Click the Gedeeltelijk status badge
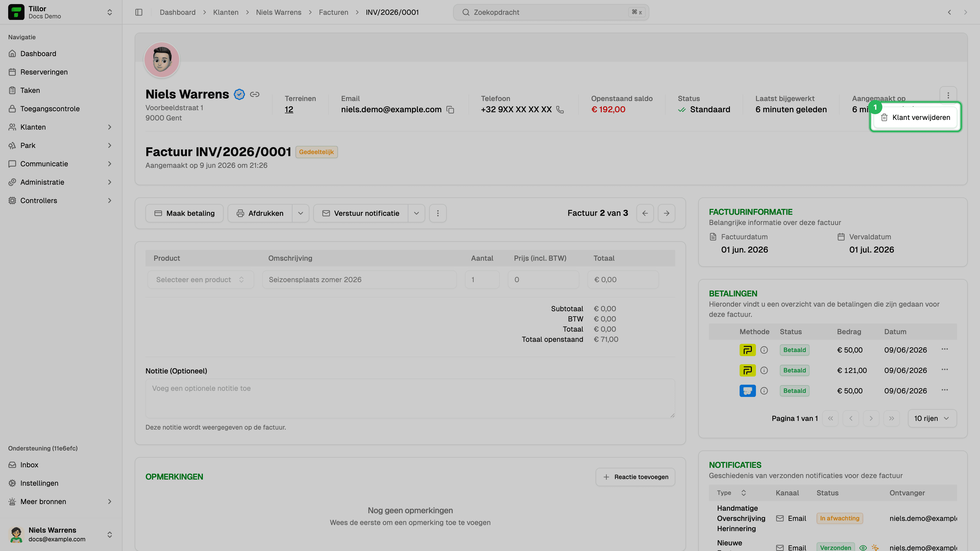Image resolution: width=980 pixels, height=551 pixels. [x=316, y=152]
